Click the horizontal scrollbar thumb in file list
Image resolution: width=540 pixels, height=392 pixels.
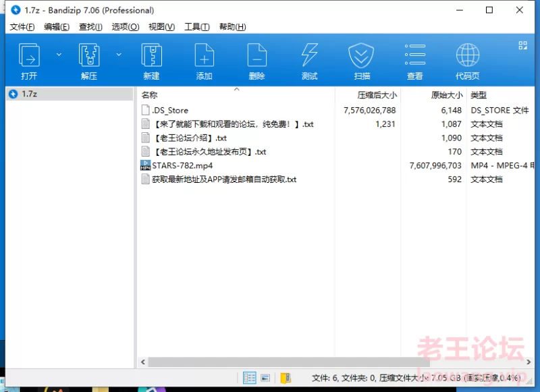point(289,362)
